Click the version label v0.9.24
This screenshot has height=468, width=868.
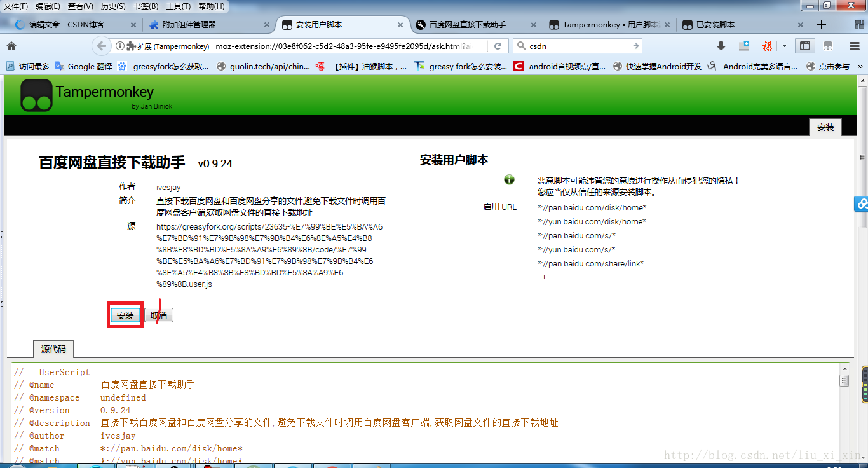coord(215,163)
